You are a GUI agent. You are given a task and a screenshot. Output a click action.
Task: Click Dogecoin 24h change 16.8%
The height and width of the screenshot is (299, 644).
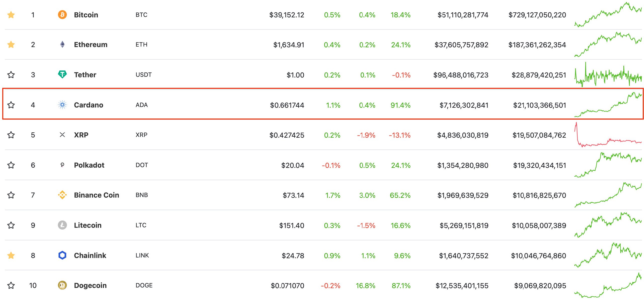point(366,286)
